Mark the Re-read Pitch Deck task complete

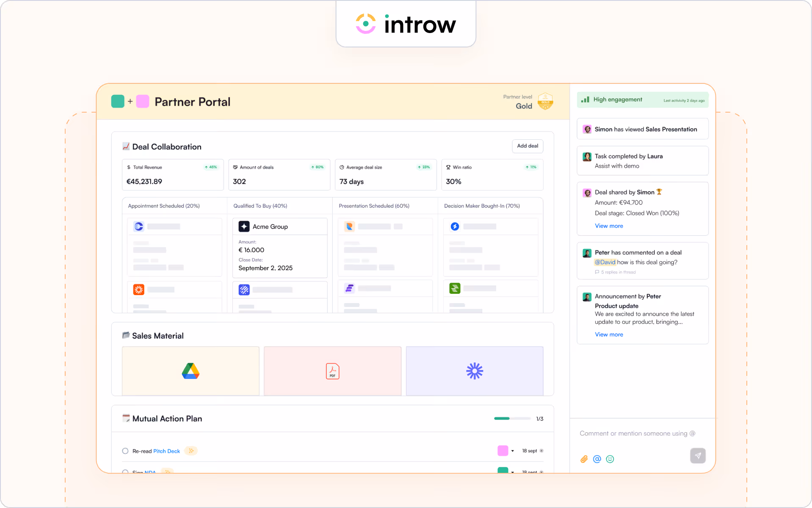point(125,451)
